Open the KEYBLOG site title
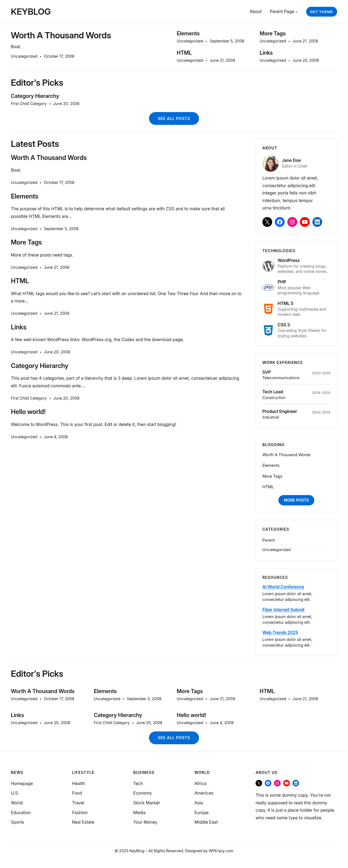This screenshot has height=868, width=348. (31, 11)
